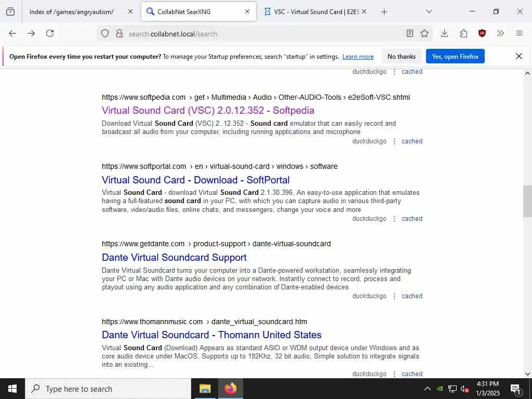Open the three-dot menu for SoftPortal result
This screenshot has height=399, width=532.
point(394,219)
